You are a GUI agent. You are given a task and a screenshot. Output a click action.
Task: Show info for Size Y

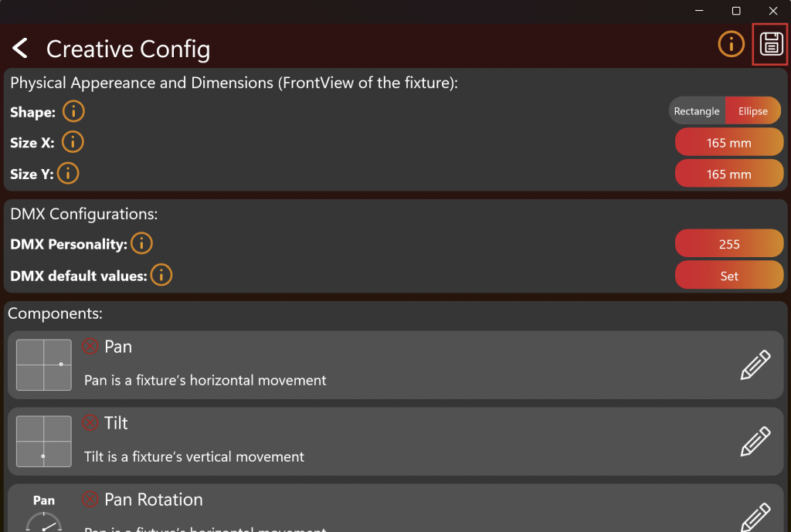tap(68, 174)
